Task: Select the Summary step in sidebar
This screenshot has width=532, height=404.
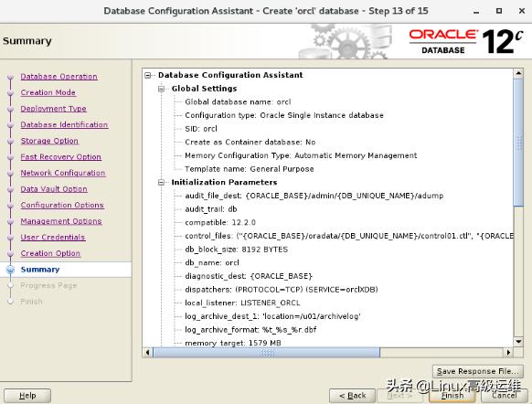Action: 40,270
